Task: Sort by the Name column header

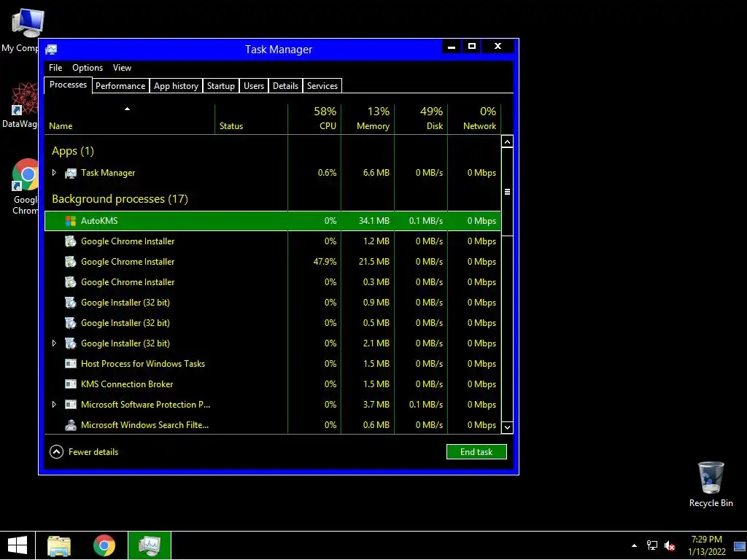Action: coord(130,119)
